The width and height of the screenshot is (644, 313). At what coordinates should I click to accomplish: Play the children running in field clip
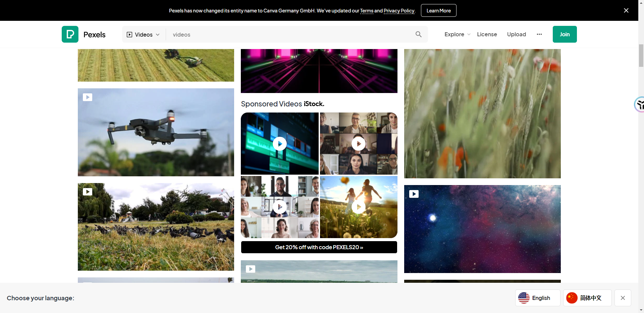pyautogui.click(x=359, y=207)
